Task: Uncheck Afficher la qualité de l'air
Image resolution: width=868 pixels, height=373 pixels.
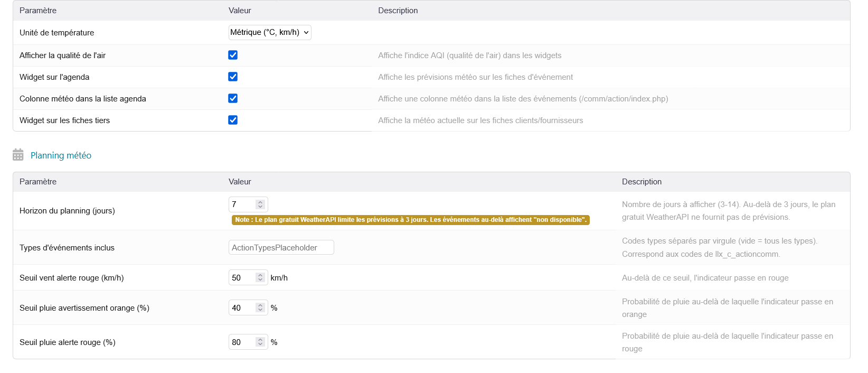Action: 233,55
